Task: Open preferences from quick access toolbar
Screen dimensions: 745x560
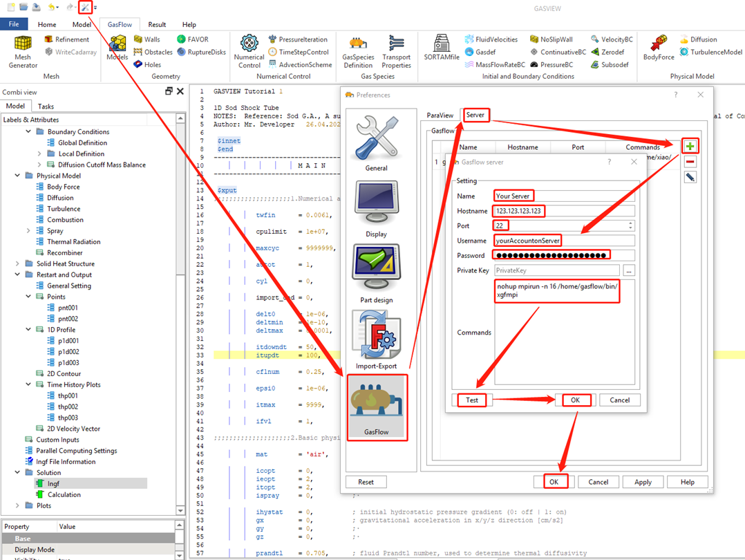Action: click(x=85, y=7)
